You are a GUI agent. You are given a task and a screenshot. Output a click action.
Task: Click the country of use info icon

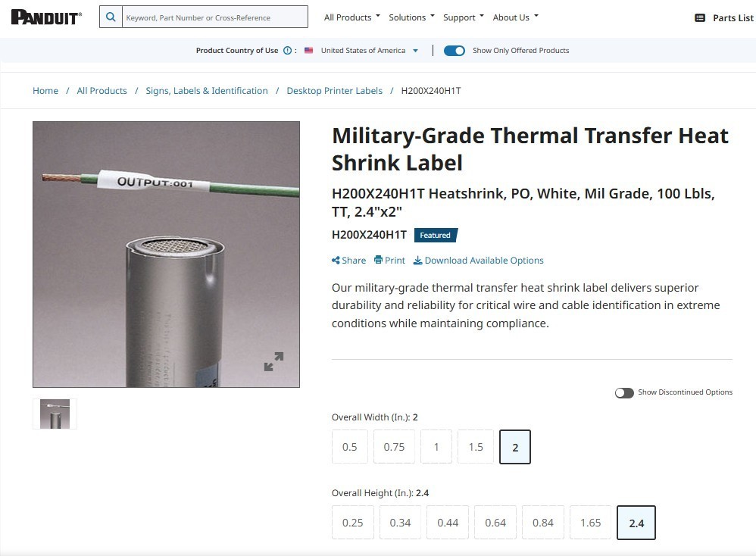tap(287, 50)
